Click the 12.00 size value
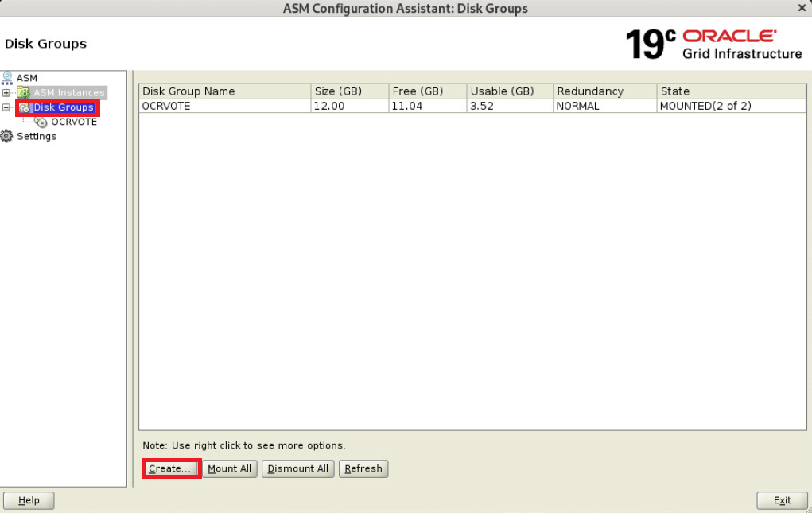812x513 pixels. [x=350, y=106]
